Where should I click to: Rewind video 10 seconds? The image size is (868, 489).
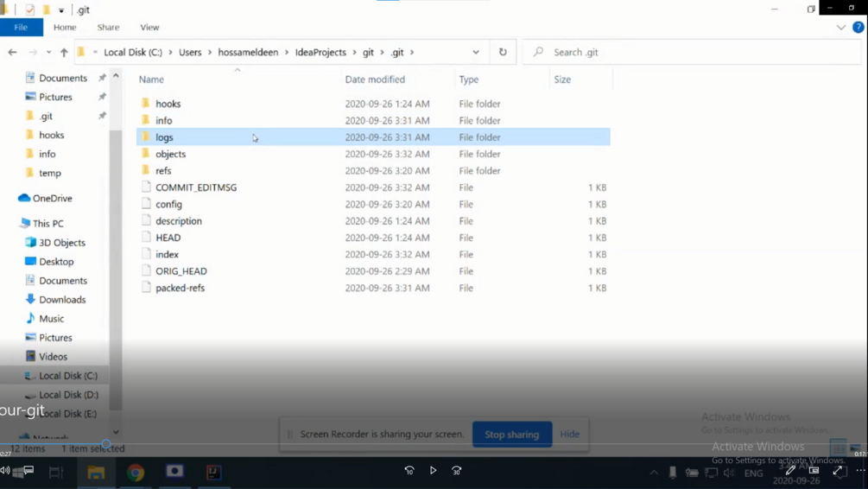click(409, 470)
